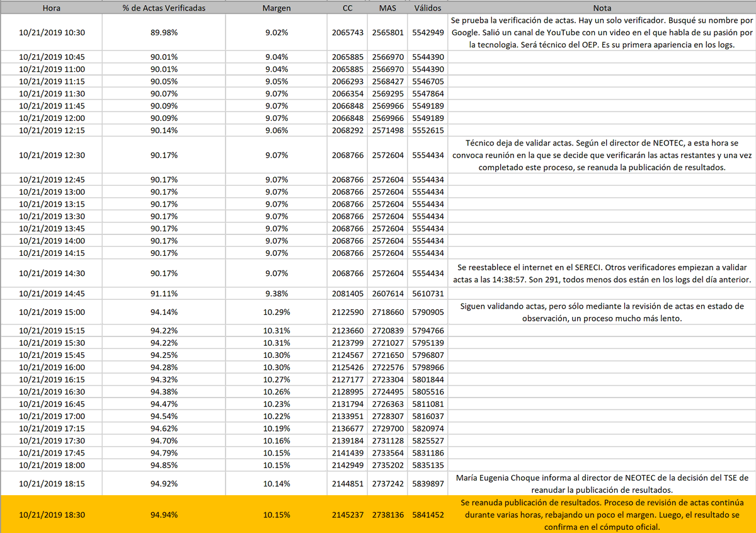This screenshot has width=756, height=533.
Task: Click the time cell '10/21/2019 15:00'
Action: click(x=51, y=312)
